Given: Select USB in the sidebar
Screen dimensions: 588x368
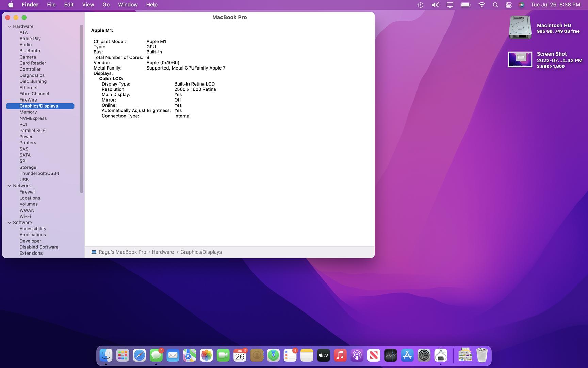Looking at the screenshot, I should (40, 180).
